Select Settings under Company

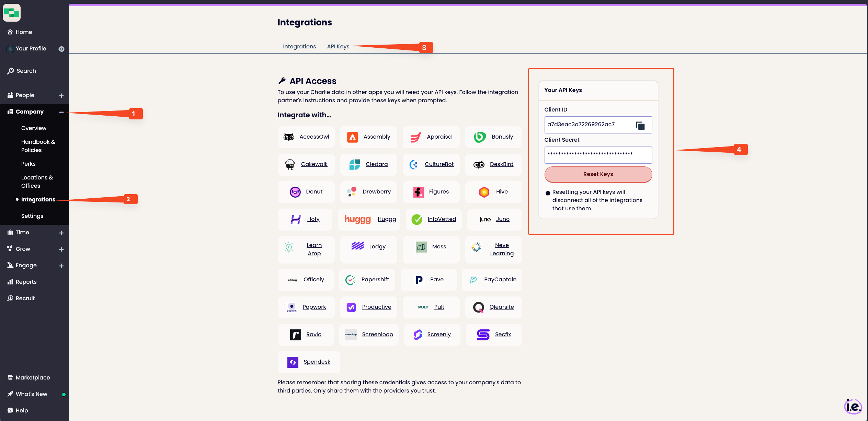click(x=32, y=216)
